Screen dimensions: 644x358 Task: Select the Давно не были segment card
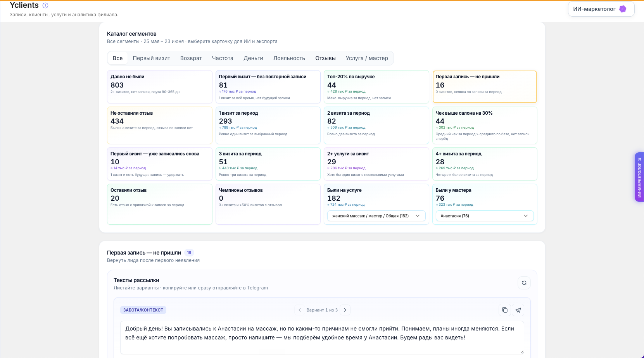(160, 87)
